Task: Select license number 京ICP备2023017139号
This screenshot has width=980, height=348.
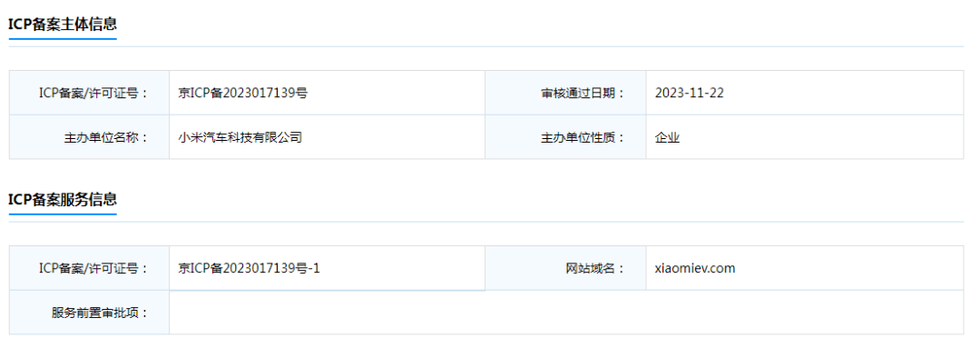Action: (243, 94)
